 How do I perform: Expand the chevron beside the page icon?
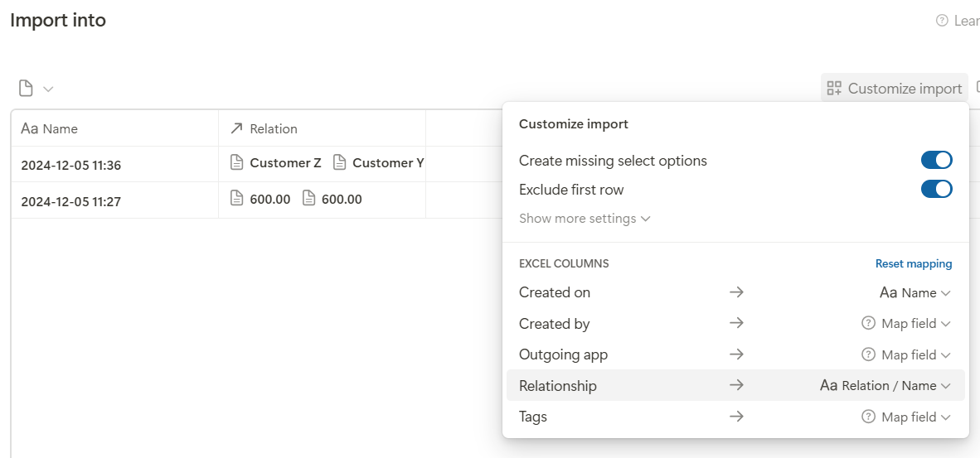(48, 89)
